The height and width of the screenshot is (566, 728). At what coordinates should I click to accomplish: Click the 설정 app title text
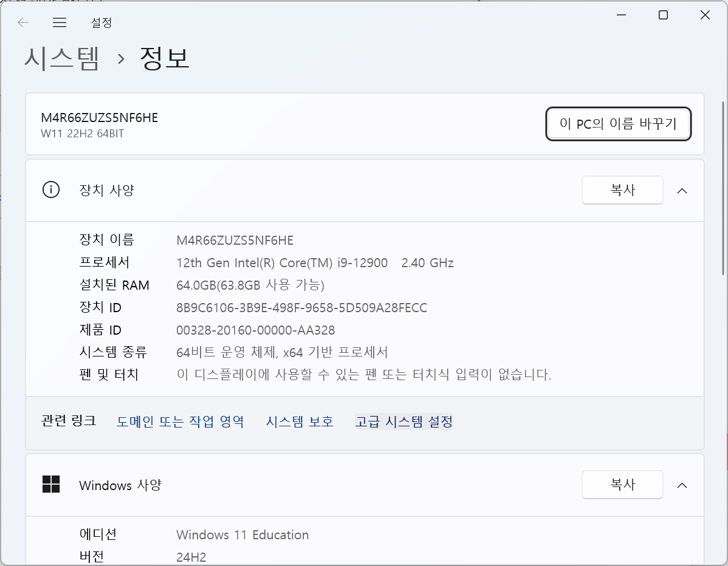101,22
